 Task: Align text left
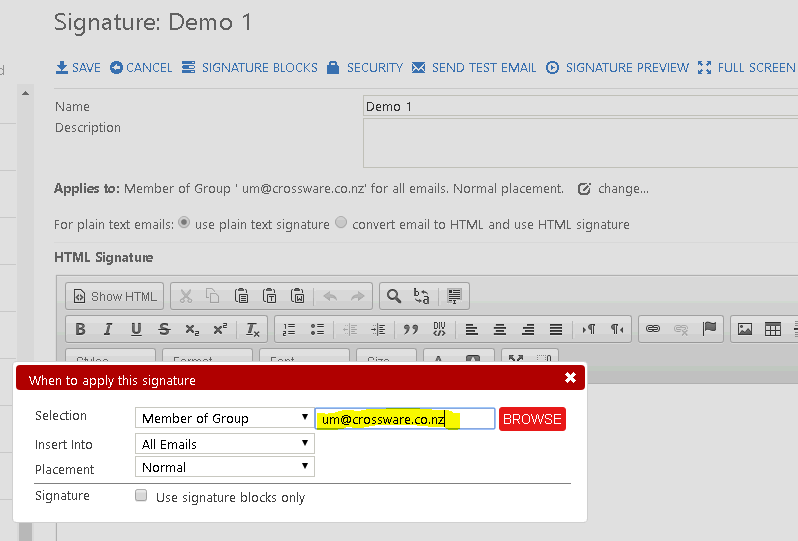pos(472,329)
